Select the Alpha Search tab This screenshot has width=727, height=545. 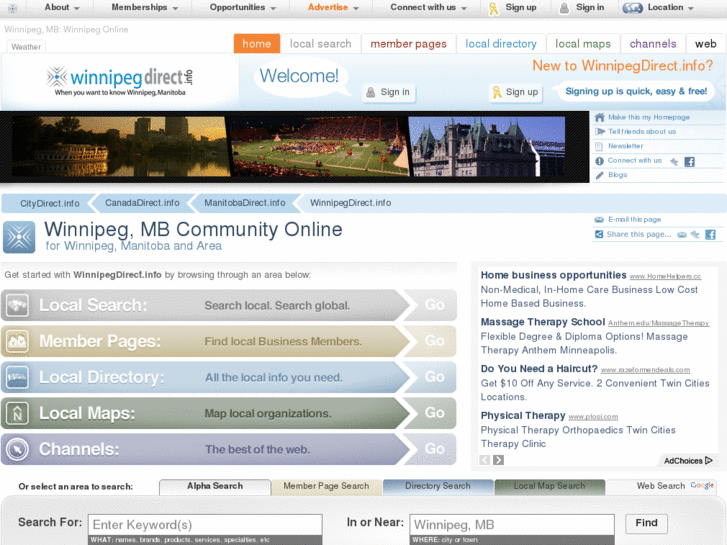point(215,486)
